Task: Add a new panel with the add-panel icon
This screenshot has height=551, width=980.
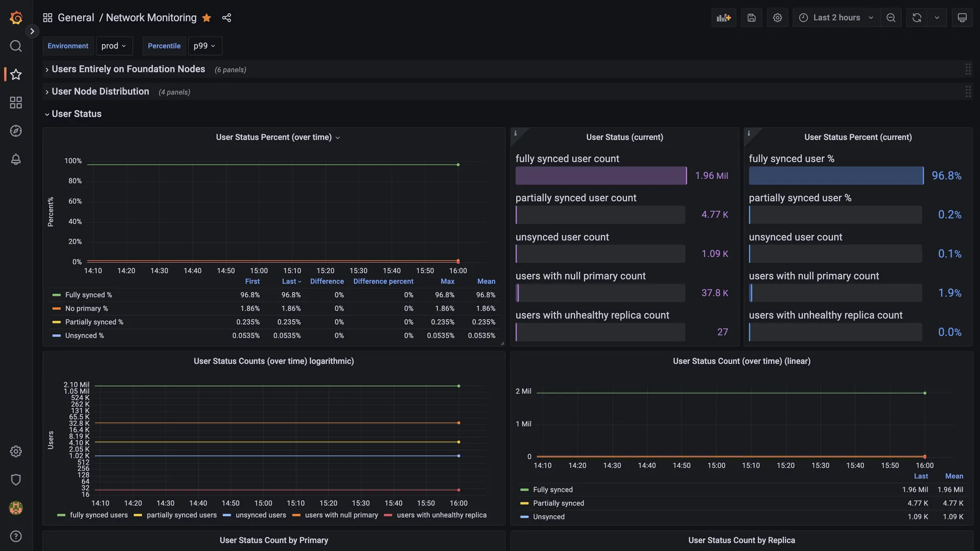Action: click(724, 17)
